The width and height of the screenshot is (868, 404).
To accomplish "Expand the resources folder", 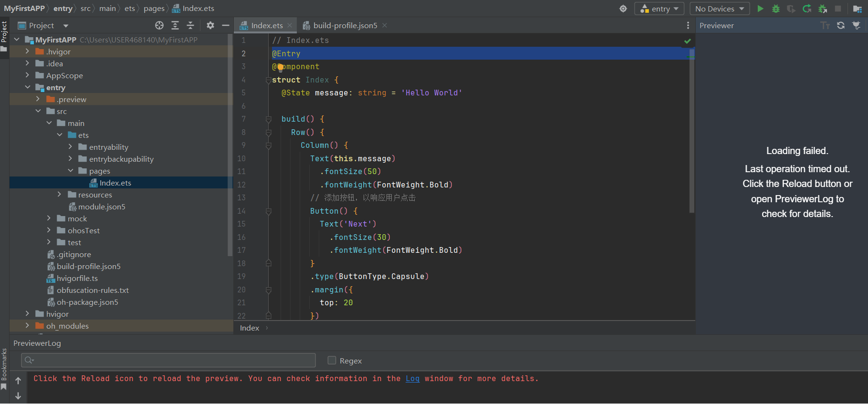I will [59, 194].
